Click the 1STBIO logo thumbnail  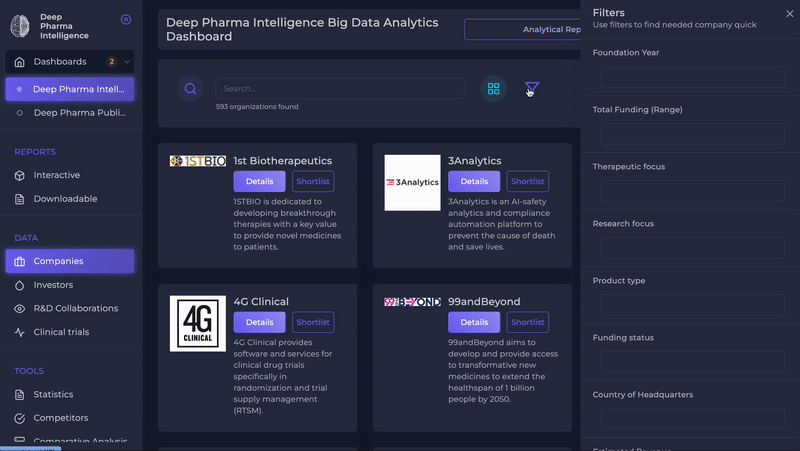[x=198, y=161]
